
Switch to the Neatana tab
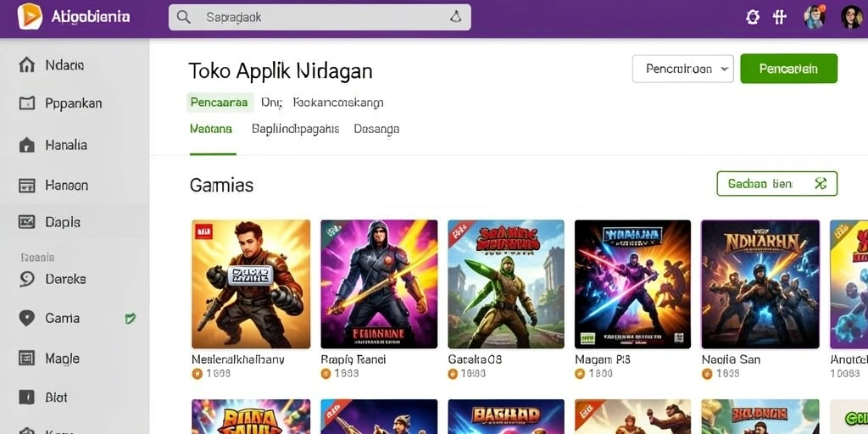(211, 129)
